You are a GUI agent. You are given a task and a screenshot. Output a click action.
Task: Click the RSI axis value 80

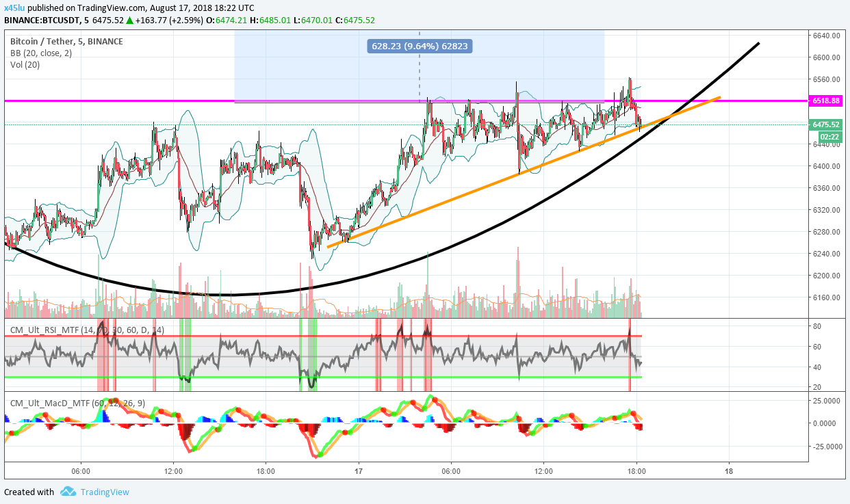point(817,326)
